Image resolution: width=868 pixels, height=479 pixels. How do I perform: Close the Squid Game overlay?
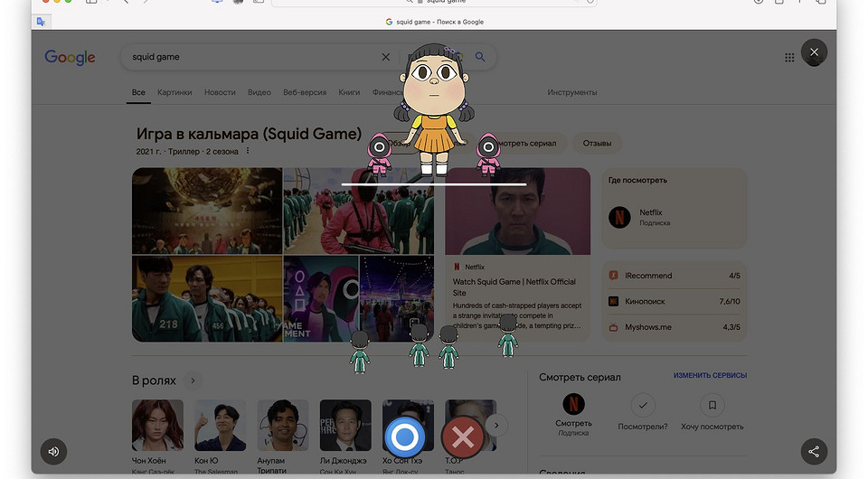click(814, 52)
